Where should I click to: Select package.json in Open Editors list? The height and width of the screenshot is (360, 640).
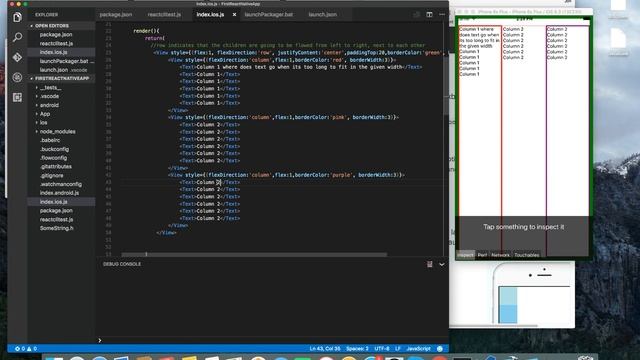click(56, 35)
